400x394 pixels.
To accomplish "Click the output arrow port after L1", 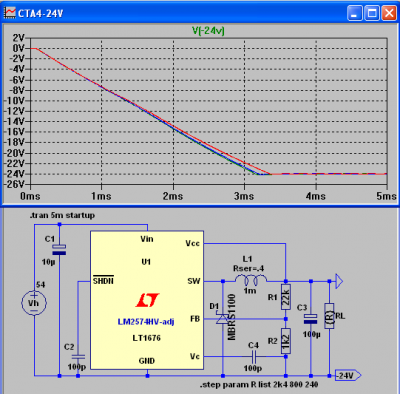I will [x=339, y=281].
